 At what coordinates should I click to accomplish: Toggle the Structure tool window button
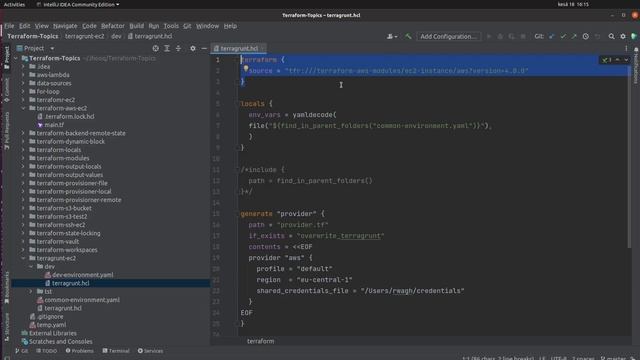[x=7, y=327]
